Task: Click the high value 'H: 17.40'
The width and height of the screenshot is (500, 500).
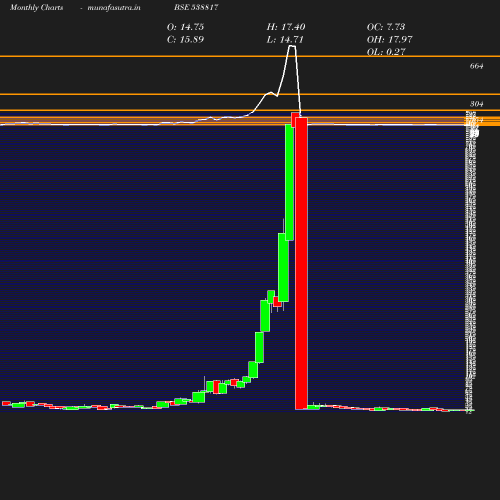Action: (x=286, y=27)
